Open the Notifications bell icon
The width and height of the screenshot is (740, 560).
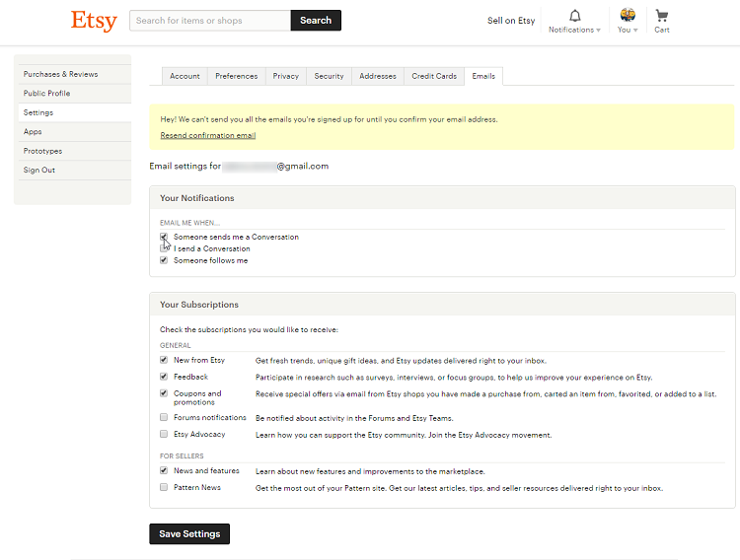[575, 16]
